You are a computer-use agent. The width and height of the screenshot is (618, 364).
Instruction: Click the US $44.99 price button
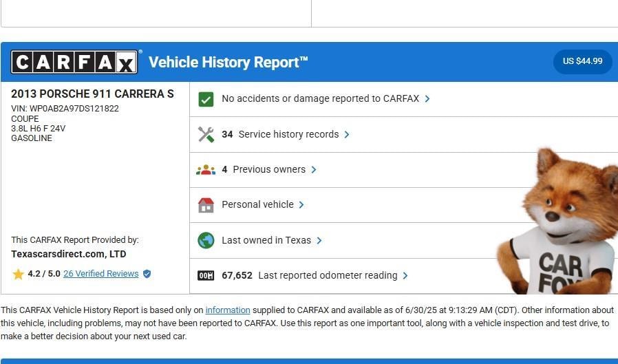click(582, 61)
